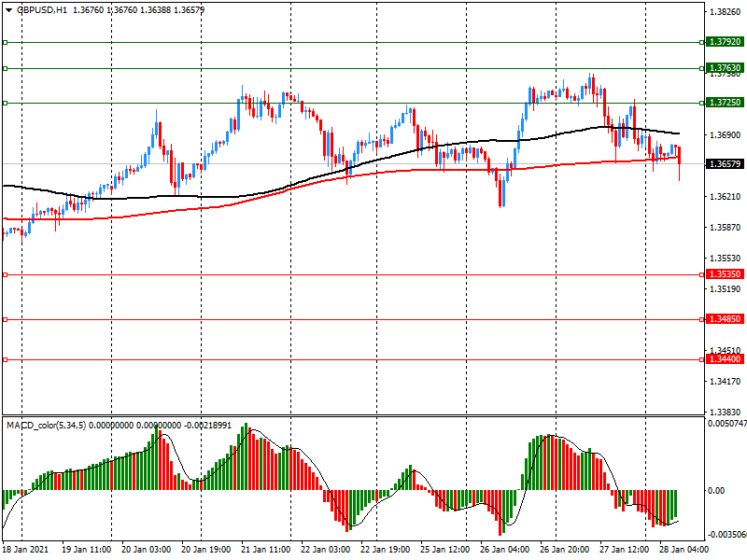Image resolution: width=747 pixels, height=560 pixels.
Task: Open the chart menu triangle beside GBPUSD,H1
Action: click(x=8, y=10)
